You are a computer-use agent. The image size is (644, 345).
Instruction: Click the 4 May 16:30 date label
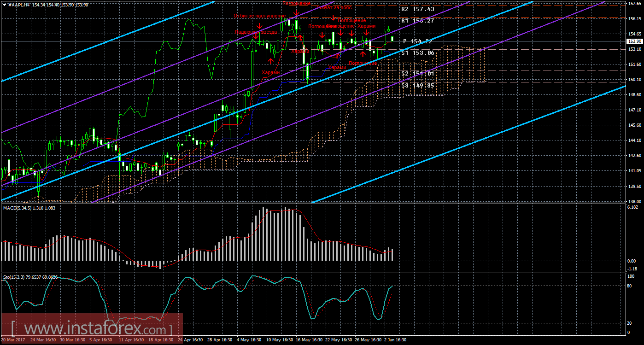point(249,340)
